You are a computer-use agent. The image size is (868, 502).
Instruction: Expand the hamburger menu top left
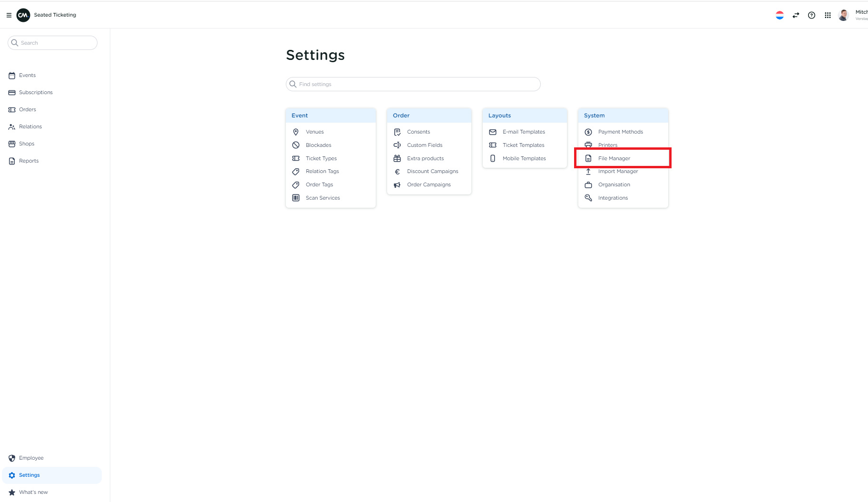tap(9, 15)
